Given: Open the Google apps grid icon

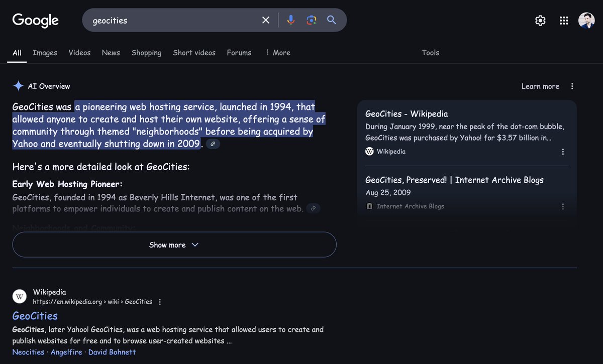Looking at the screenshot, I should [x=564, y=21].
